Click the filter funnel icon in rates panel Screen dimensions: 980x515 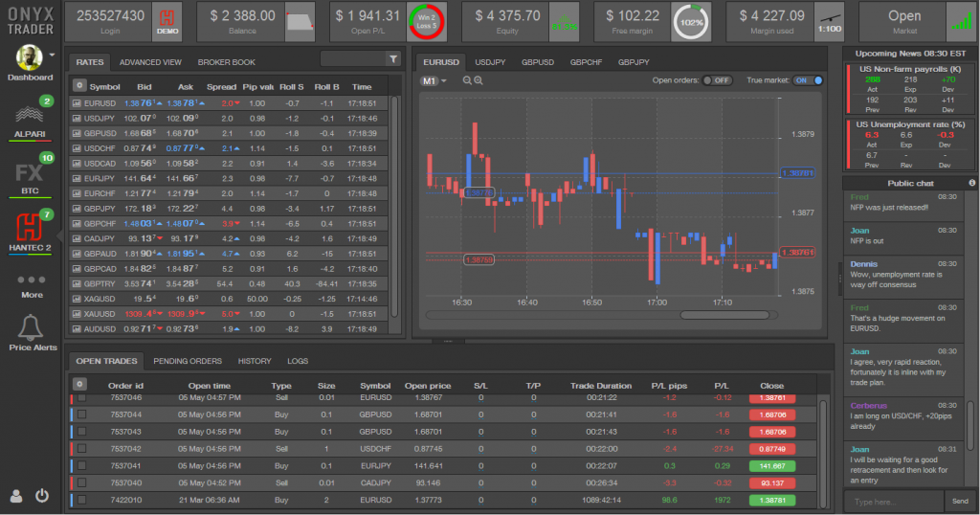coord(392,59)
